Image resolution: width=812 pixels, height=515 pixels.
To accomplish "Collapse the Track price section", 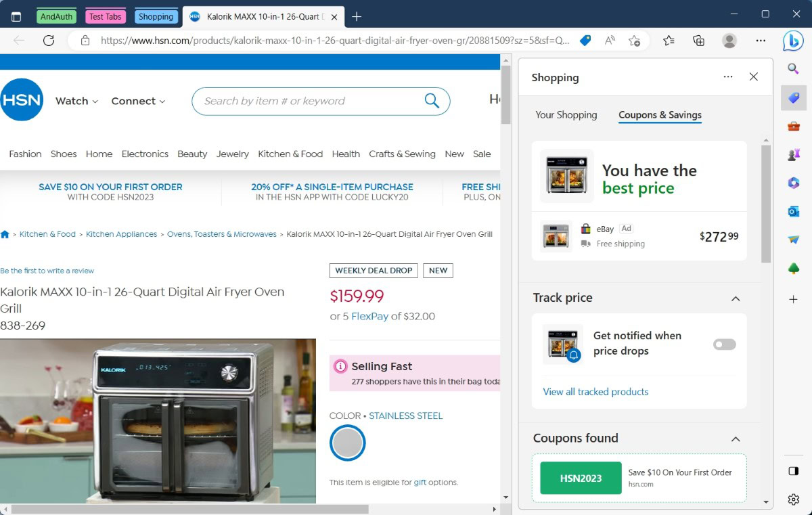I will 736,298.
